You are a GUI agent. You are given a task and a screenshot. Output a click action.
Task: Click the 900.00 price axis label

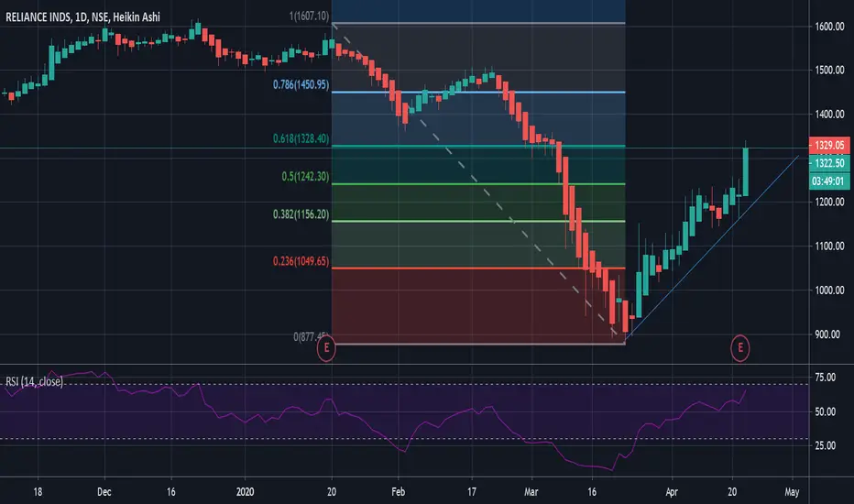click(827, 334)
